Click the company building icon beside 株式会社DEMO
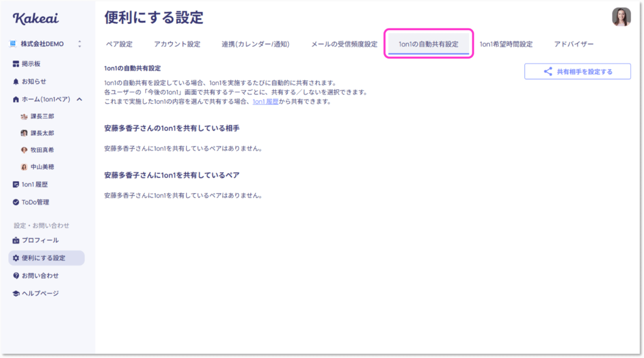Image resolution: width=644 pixels, height=358 pixels. (13, 43)
